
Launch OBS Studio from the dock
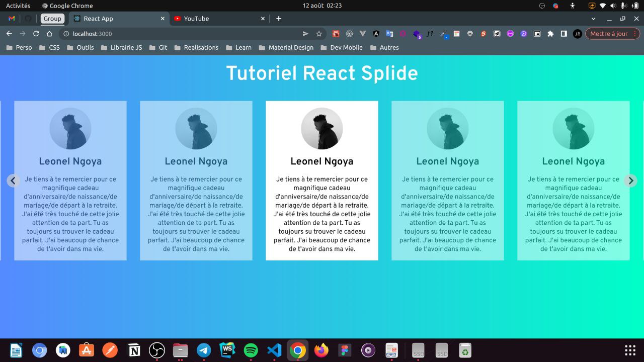[157, 350]
